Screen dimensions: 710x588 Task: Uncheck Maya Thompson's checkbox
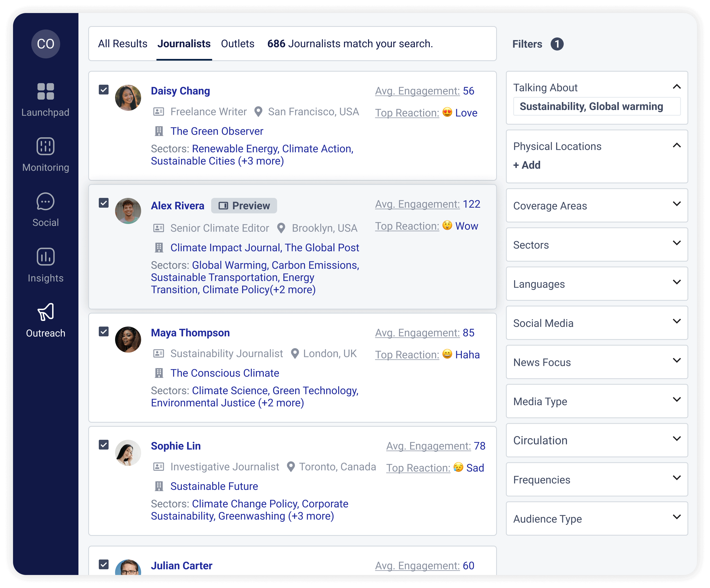coord(104,331)
